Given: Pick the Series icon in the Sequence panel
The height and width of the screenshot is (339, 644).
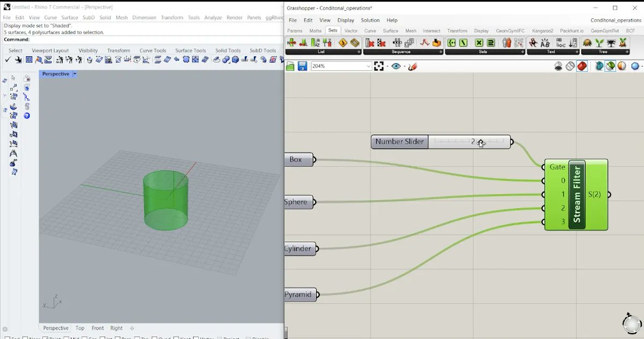Looking at the screenshot, I should [x=397, y=42].
